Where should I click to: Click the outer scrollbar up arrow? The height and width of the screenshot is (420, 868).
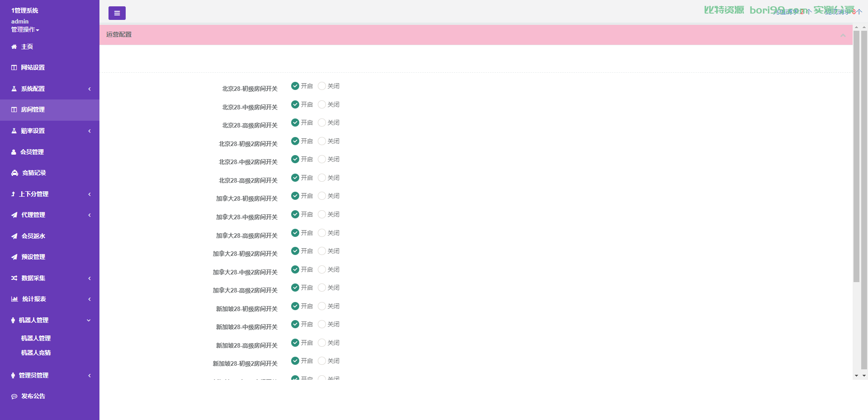pyautogui.click(x=864, y=27)
